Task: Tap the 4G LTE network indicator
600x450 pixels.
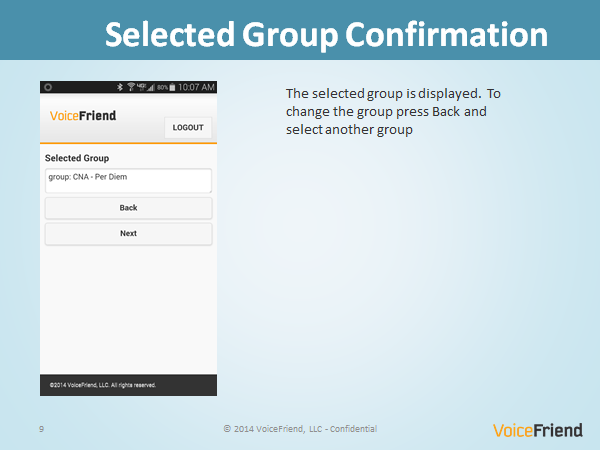Action: pos(142,86)
